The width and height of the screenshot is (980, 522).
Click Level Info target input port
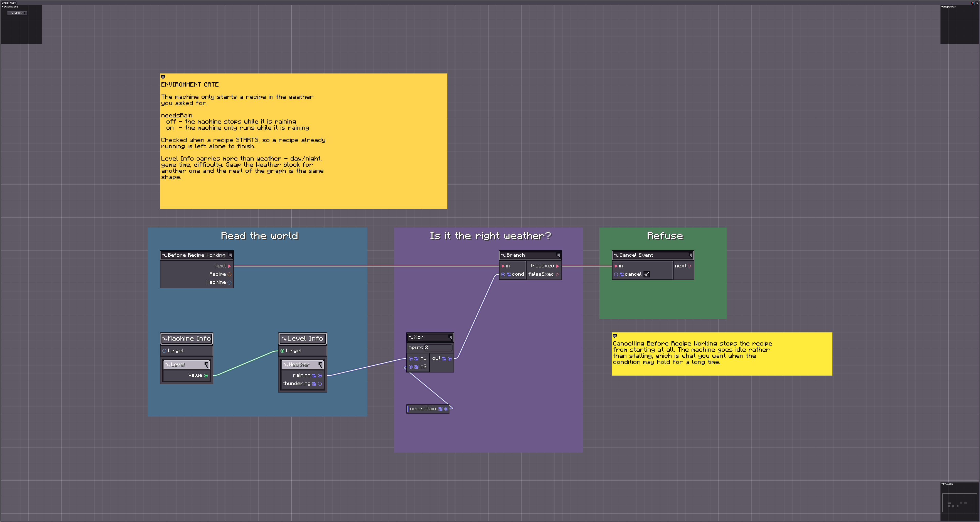pyautogui.click(x=282, y=351)
